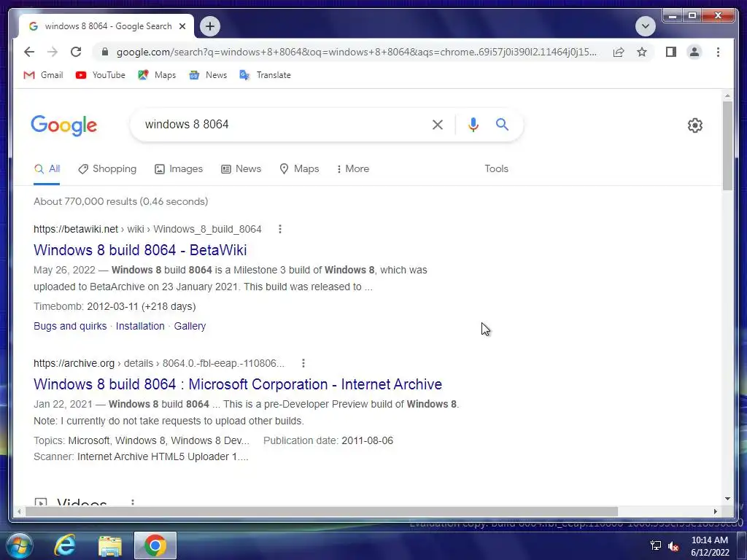Open a new tab with the plus button

[x=210, y=26]
